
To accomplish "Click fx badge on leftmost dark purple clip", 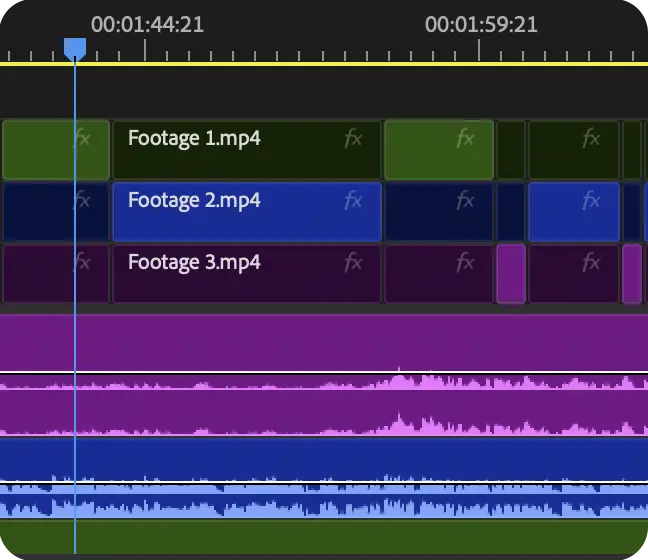I will 82,263.
